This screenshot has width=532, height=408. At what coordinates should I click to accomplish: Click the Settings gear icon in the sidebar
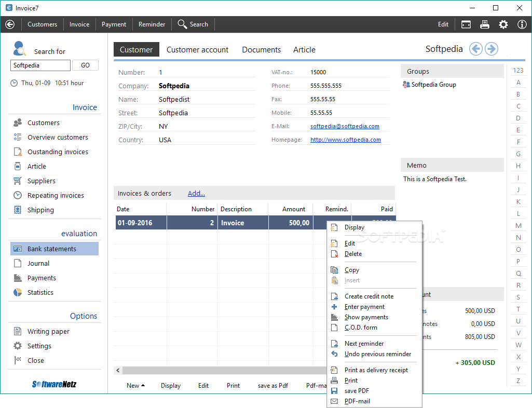click(x=18, y=346)
